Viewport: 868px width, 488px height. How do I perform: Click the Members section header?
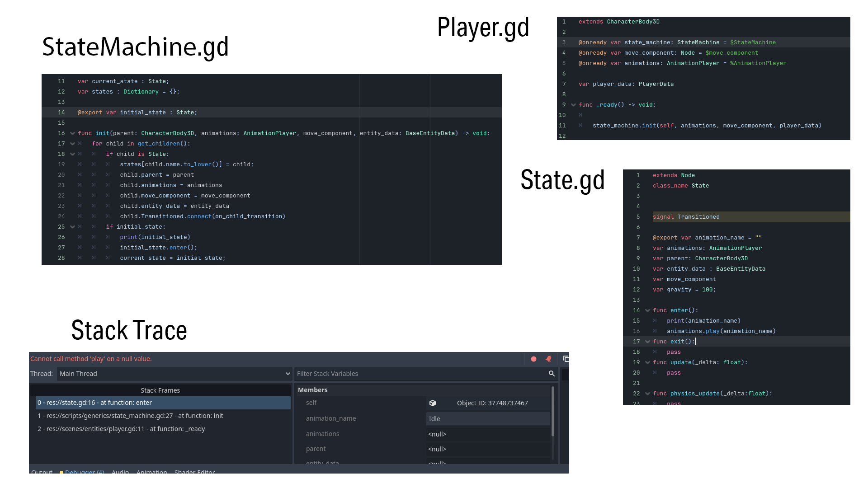pos(312,390)
